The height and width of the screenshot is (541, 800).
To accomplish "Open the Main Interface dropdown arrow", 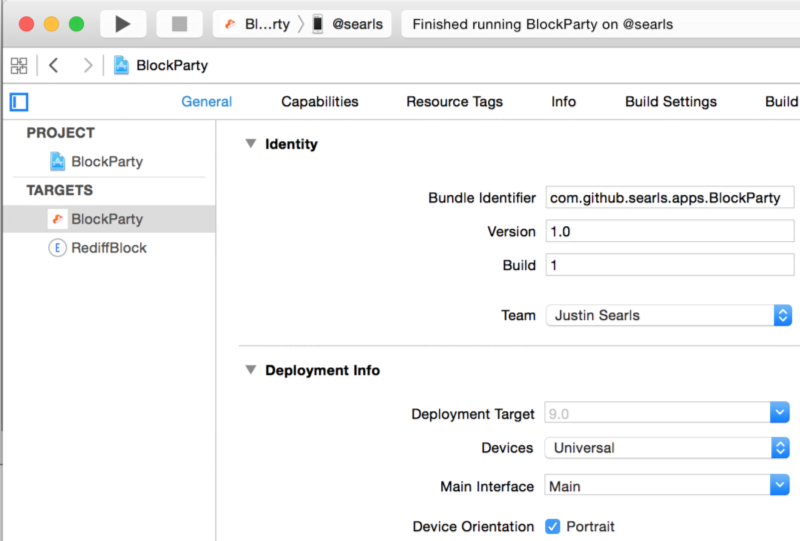I will (x=780, y=485).
